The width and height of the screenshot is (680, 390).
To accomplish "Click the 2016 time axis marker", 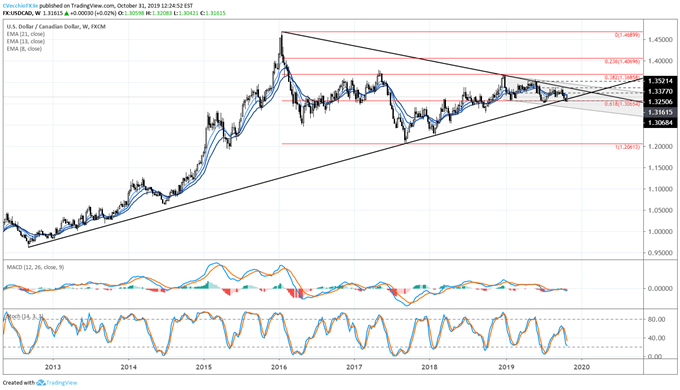I will 279,367.
